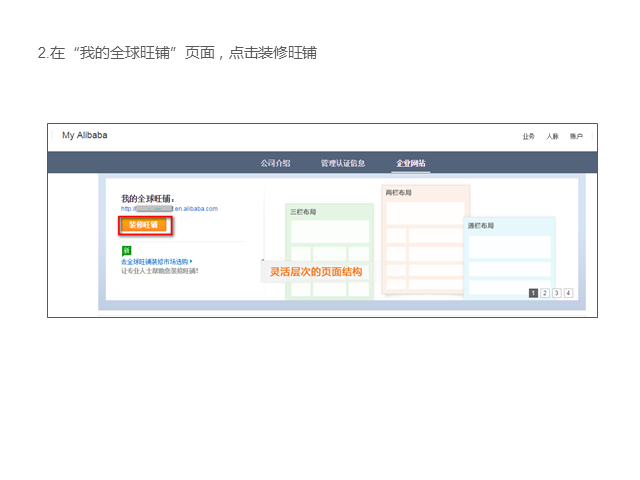Click the 让专业人士帮助您装修旺铺 text
Viewport: 640px width, 480px height.
point(160,271)
